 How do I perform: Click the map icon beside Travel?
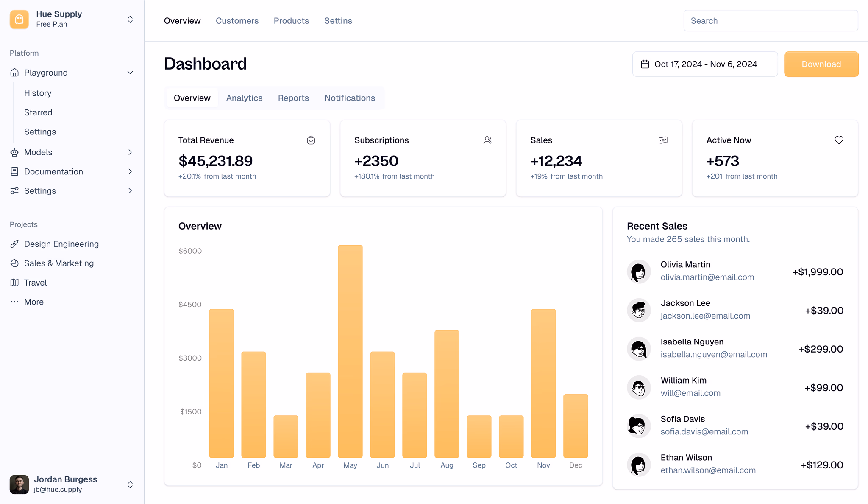[x=14, y=283]
